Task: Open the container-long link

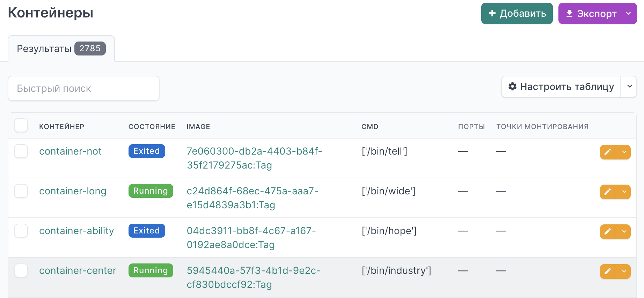Action: (x=73, y=191)
